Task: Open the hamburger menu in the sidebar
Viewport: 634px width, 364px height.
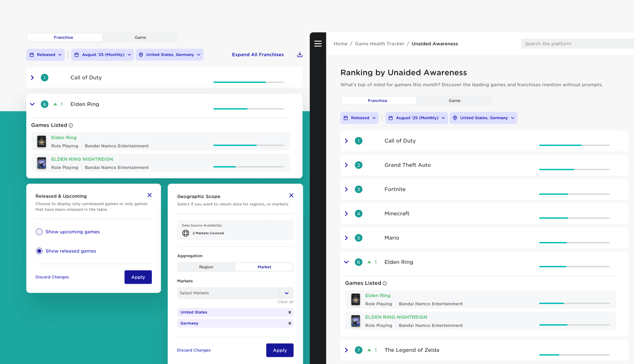Action: click(318, 43)
